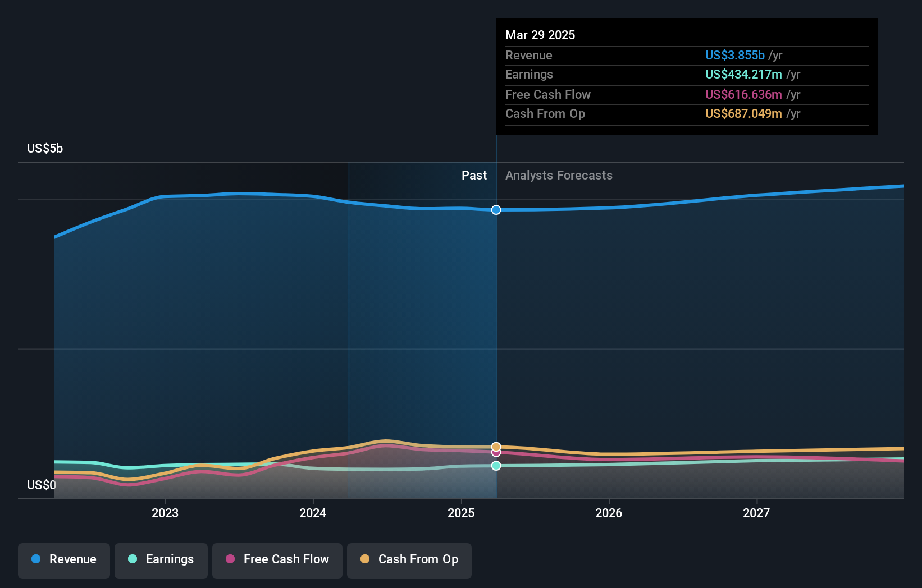Click the orange Cash From Op data point
Image resolution: width=922 pixels, height=588 pixels.
pyautogui.click(x=496, y=447)
